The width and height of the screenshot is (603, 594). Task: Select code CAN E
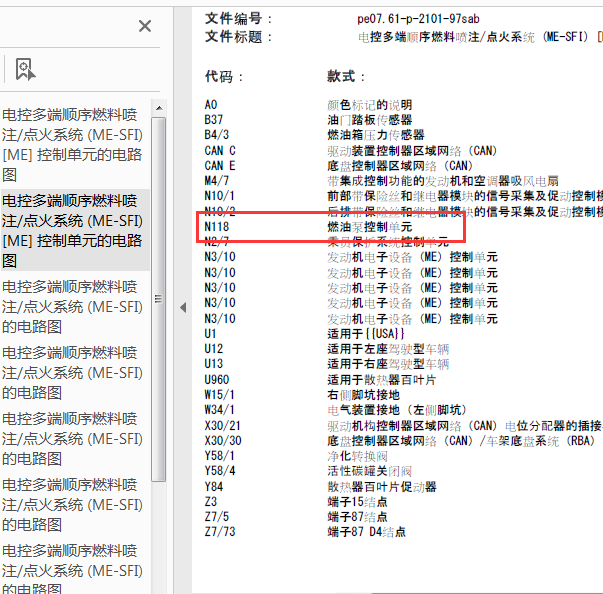click(x=220, y=166)
